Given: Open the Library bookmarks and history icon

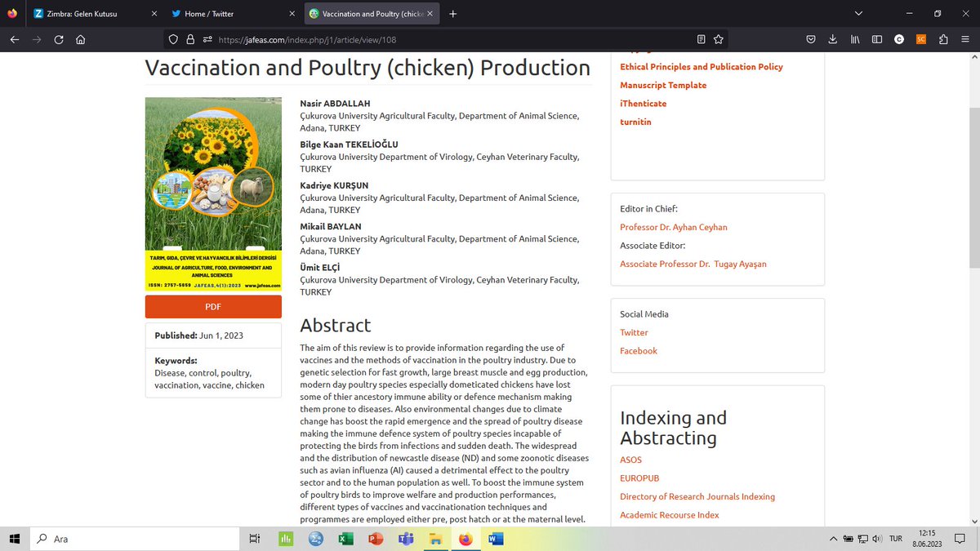Looking at the screenshot, I should click(x=855, y=39).
